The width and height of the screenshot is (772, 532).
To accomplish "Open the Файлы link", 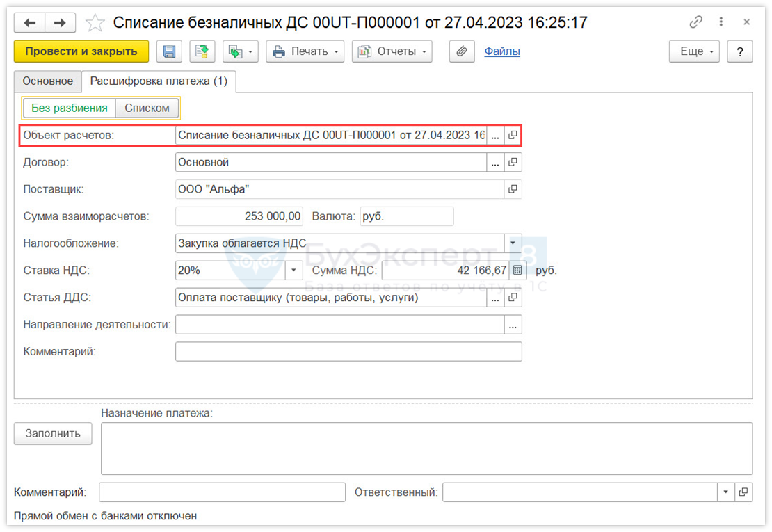I will 502,51.
